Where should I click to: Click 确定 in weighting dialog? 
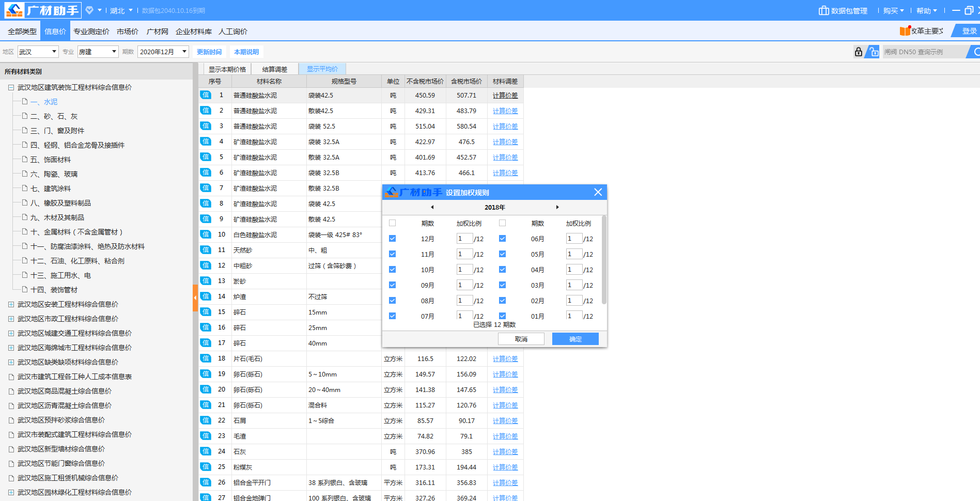coord(575,339)
